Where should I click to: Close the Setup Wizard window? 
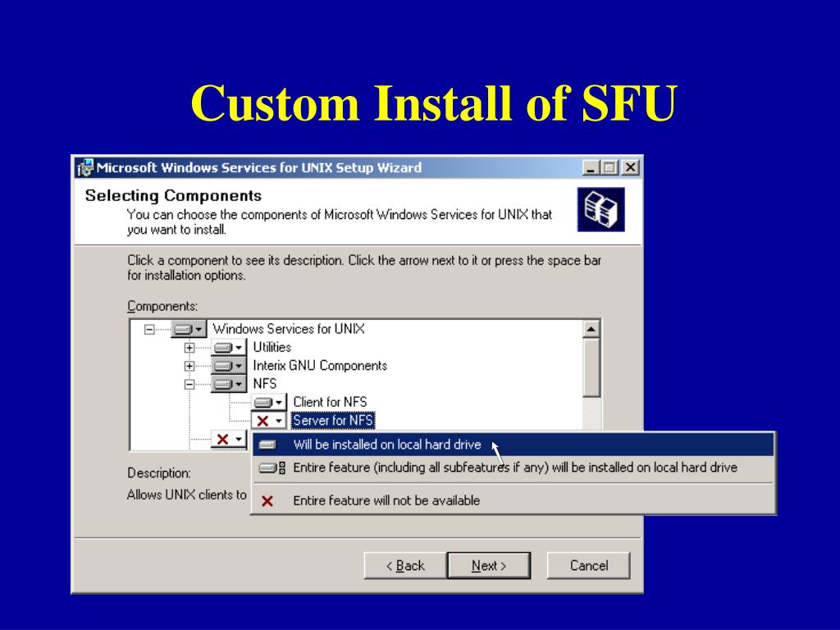click(631, 168)
